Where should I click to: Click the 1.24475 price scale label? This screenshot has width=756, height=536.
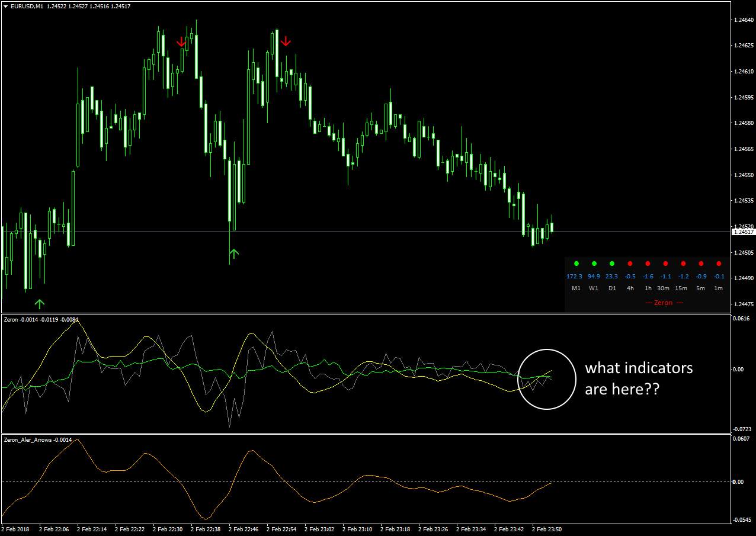click(744, 304)
